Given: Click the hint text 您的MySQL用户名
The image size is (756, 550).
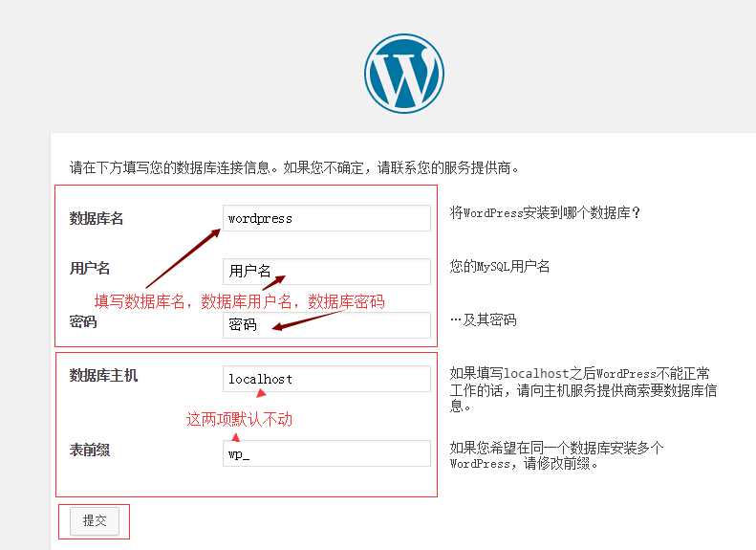Looking at the screenshot, I should (x=500, y=266).
